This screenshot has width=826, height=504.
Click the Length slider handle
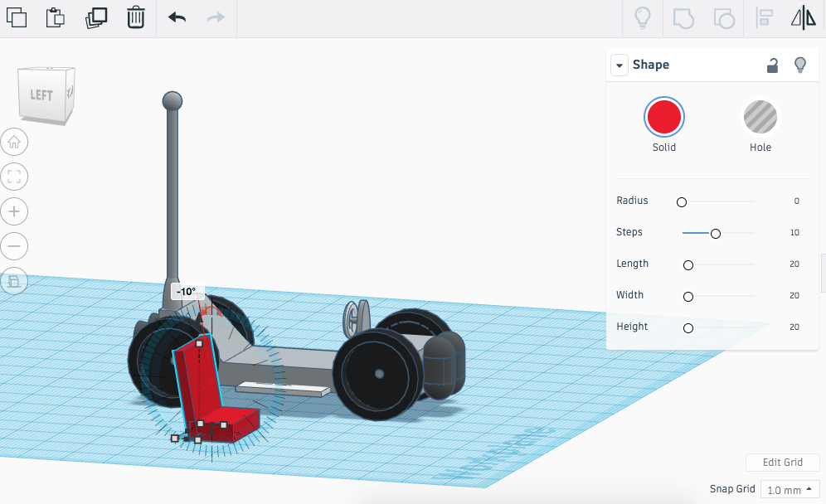[688, 265]
